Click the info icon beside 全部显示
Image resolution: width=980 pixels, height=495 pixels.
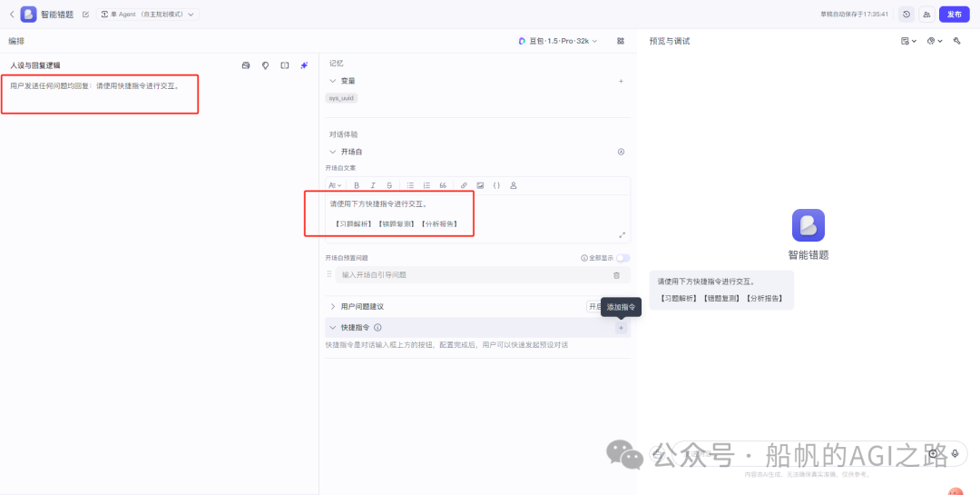pyautogui.click(x=583, y=258)
